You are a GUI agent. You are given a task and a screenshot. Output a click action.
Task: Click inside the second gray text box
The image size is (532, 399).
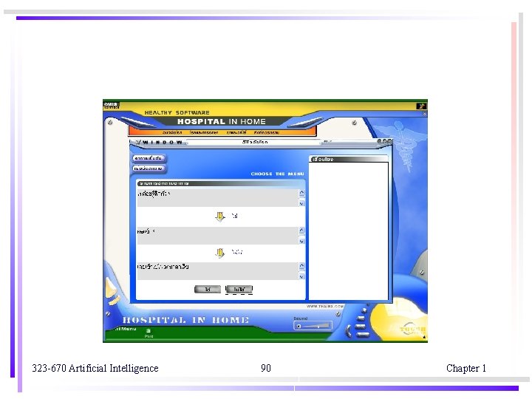(217, 236)
